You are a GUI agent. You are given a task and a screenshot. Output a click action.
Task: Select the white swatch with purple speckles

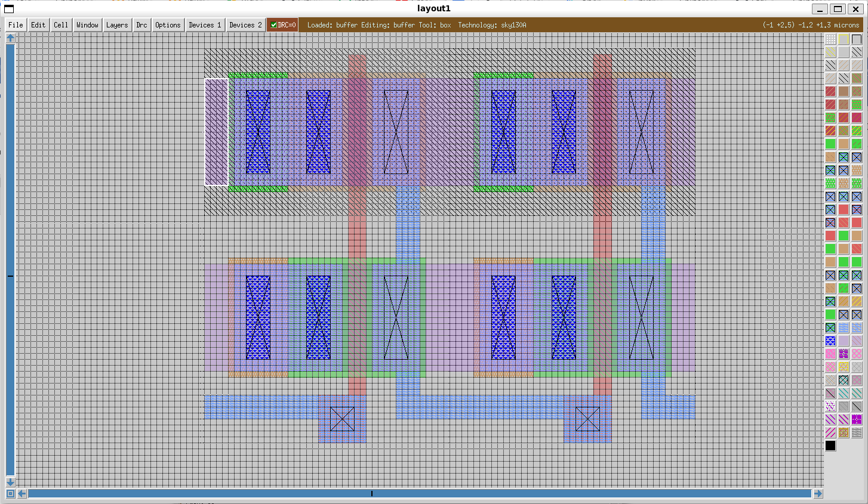pyautogui.click(x=830, y=406)
